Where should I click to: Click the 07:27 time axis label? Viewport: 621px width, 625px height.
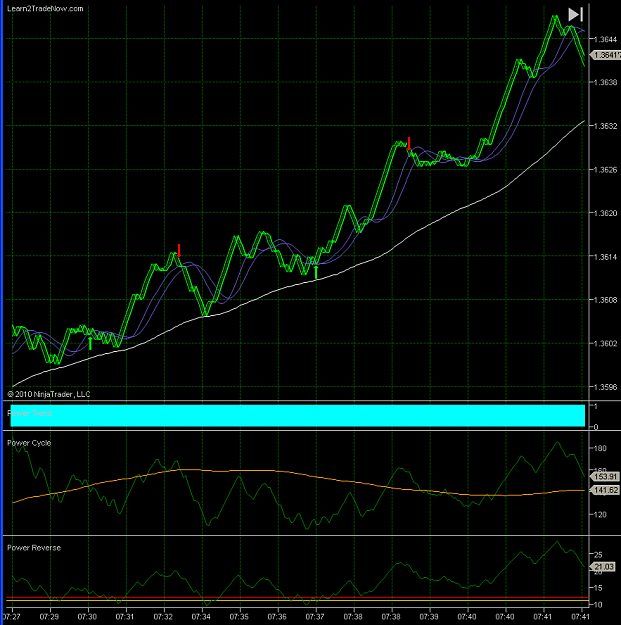(11, 617)
